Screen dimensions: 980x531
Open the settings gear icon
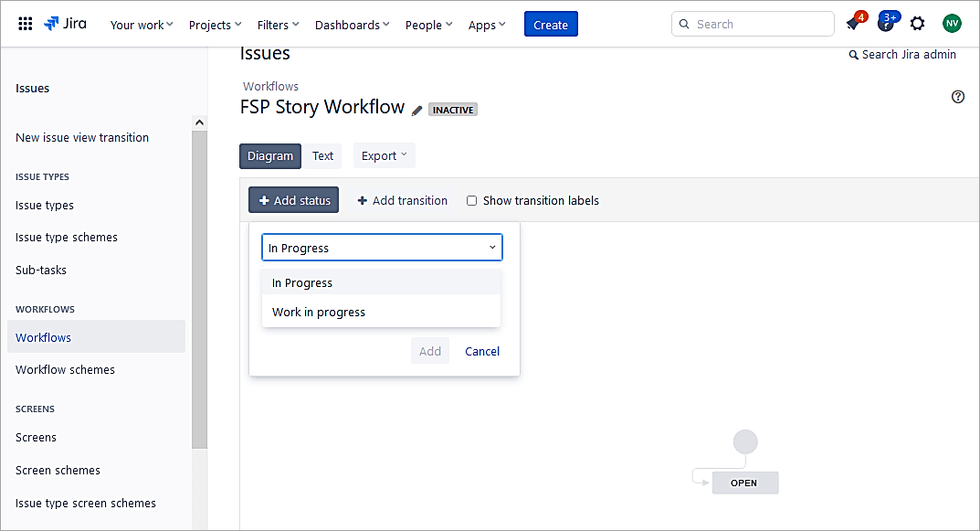coord(917,24)
